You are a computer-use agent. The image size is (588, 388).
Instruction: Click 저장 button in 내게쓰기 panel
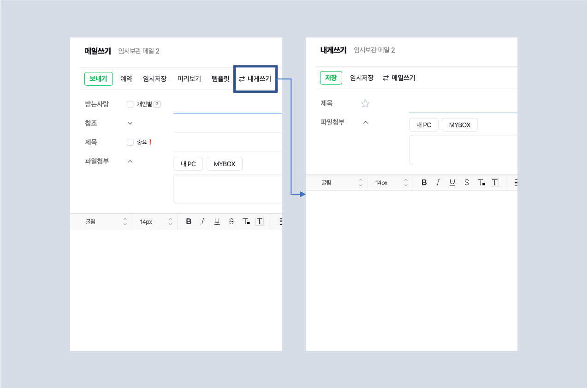(x=331, y=78)
